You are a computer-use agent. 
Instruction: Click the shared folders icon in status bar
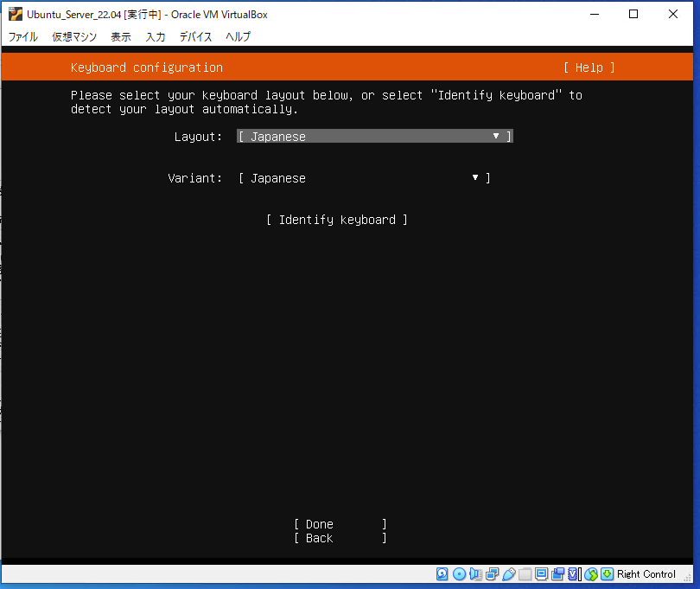525,573
